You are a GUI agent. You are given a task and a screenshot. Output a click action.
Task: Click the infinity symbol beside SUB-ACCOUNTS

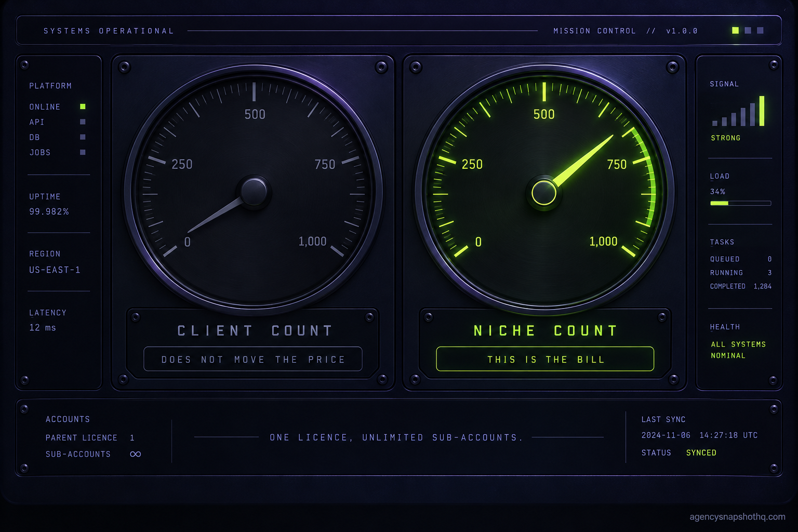(x=136, y=454)
